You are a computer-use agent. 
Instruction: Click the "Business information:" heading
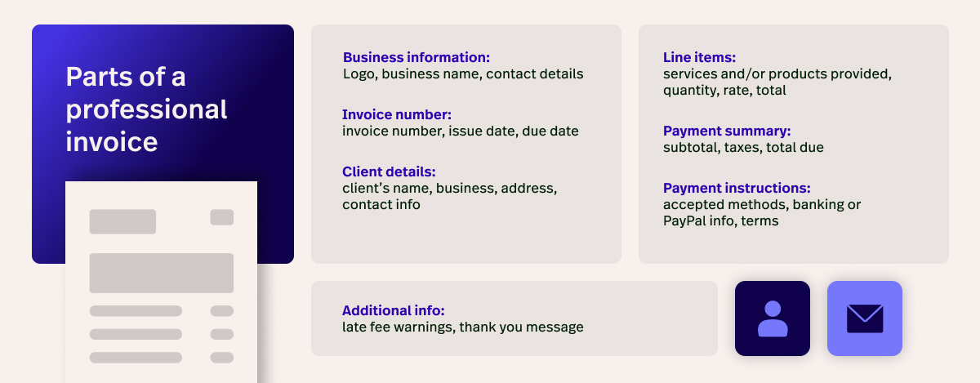[416, 58]
